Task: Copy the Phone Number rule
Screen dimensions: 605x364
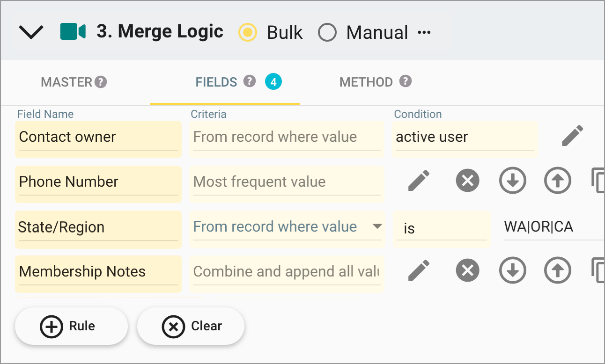Action: pyautogui.click(x=600, y=180)
